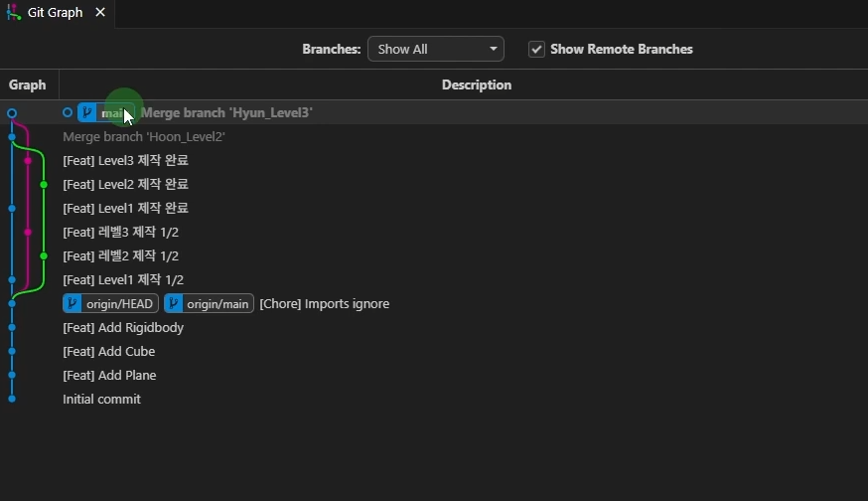868x501 pixels.
Task: Click the Git Graph tab icon
Action: pyautogui.click(x=13, y=13)
